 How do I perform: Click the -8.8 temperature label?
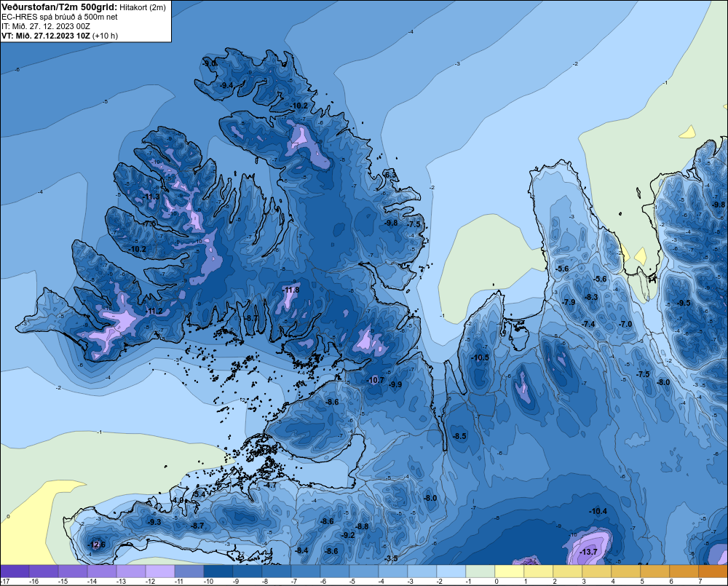pos(362,526)
